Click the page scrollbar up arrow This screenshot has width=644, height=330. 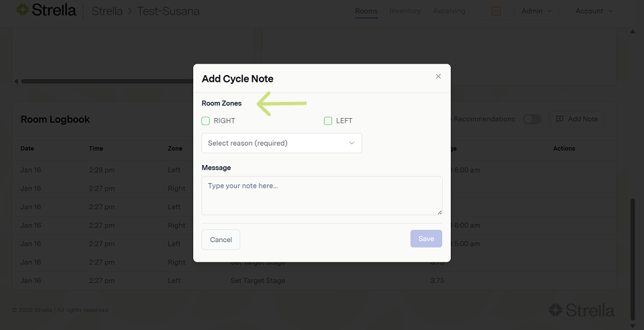click(633, 32)
